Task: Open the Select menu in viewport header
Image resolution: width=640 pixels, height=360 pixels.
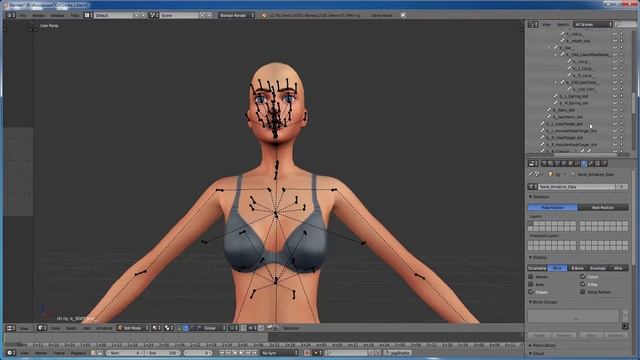Action: 71,328
